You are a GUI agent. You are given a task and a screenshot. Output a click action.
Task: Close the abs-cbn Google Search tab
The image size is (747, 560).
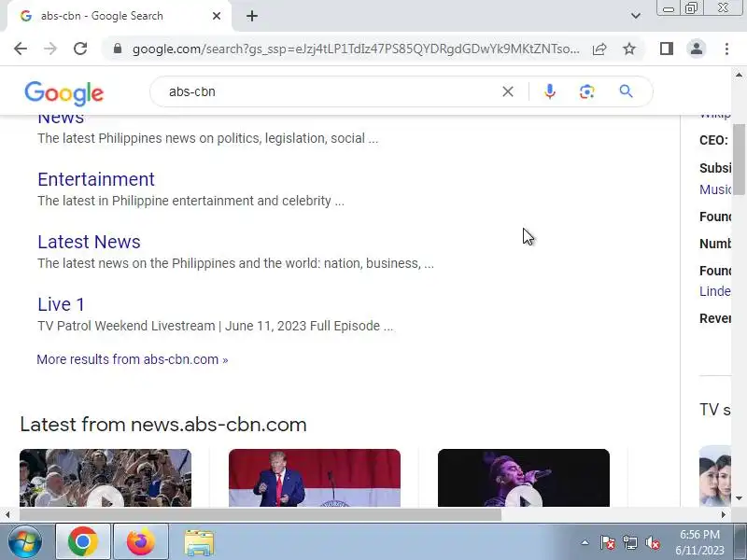pos(217,16)
